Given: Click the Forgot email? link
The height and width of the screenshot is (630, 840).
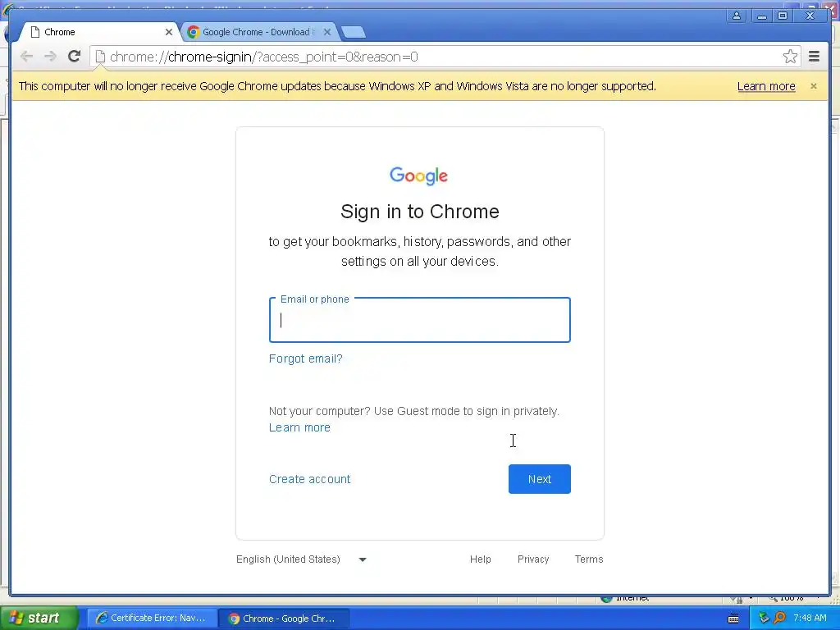Looking at the screenshot, I should [x=305, y=359].
